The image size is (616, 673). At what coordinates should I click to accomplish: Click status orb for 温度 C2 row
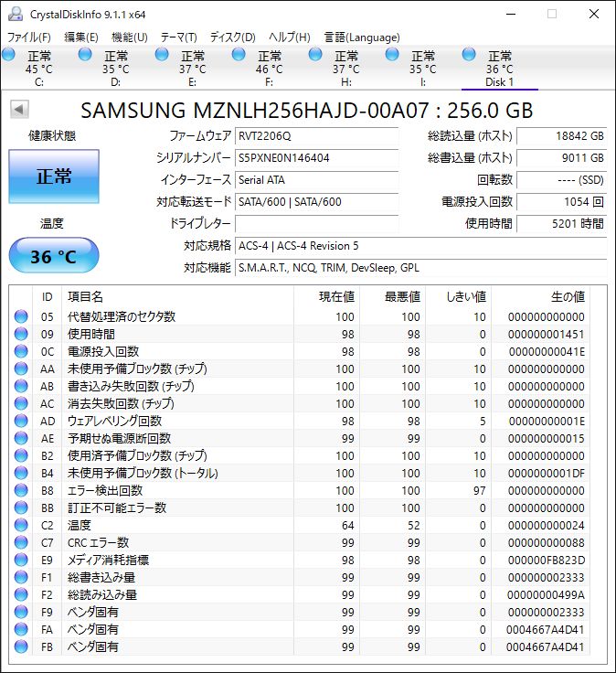[21, 525]
